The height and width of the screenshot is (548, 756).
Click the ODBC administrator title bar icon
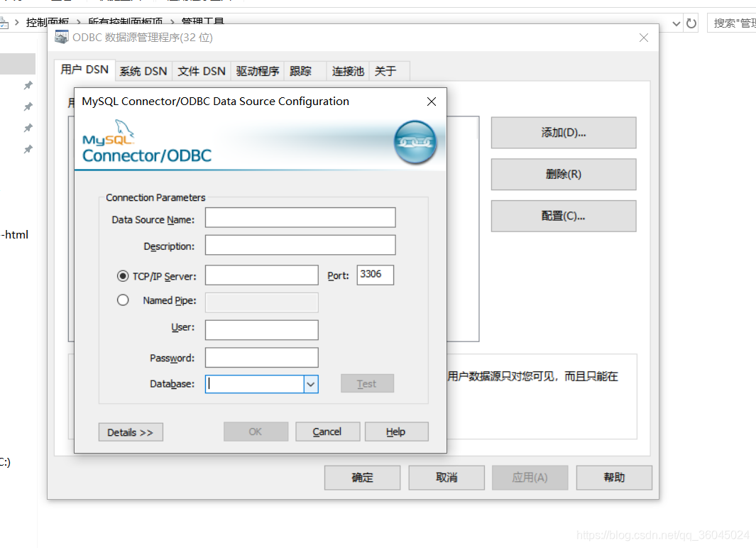[x=61, y=37]
